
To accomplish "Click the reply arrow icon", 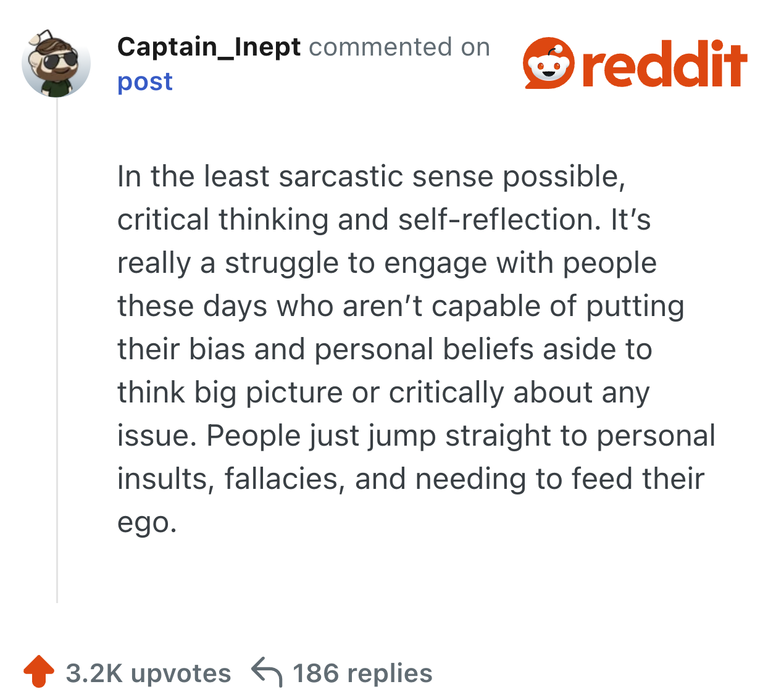I will (267, 672).
